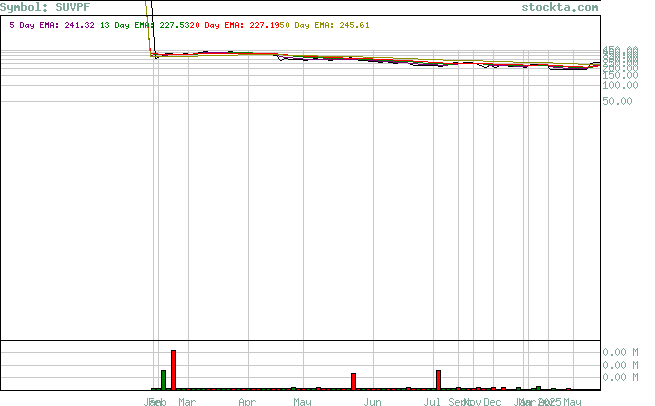Click the red volume bar just before Jun

tap(353, 381)
